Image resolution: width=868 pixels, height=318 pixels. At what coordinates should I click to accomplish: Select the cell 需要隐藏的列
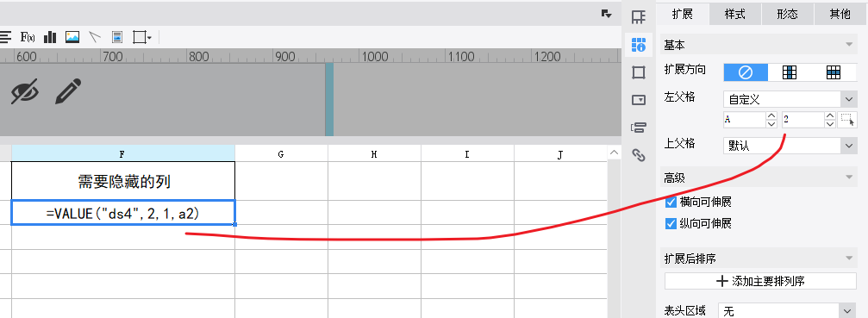(123, 181)
